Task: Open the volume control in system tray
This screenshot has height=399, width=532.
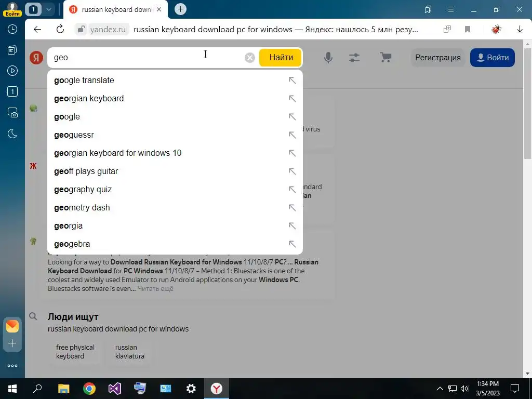Action: click(465, 389)
